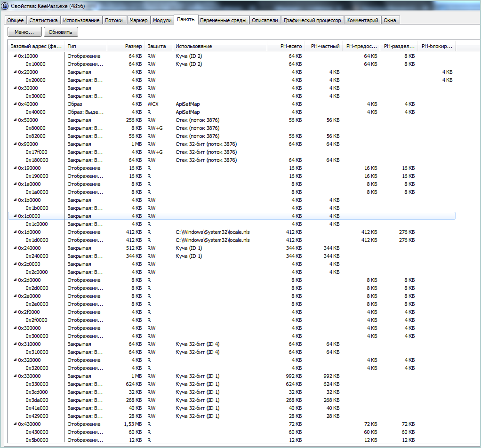Image resolution: width=481 pixels, height=448 pixels.
Task: Switch to the Потоки tab
Action: coord(114,20)
